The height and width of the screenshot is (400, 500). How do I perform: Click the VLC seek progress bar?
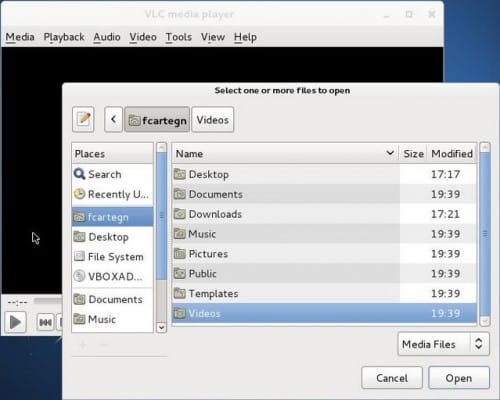point(48,301)
